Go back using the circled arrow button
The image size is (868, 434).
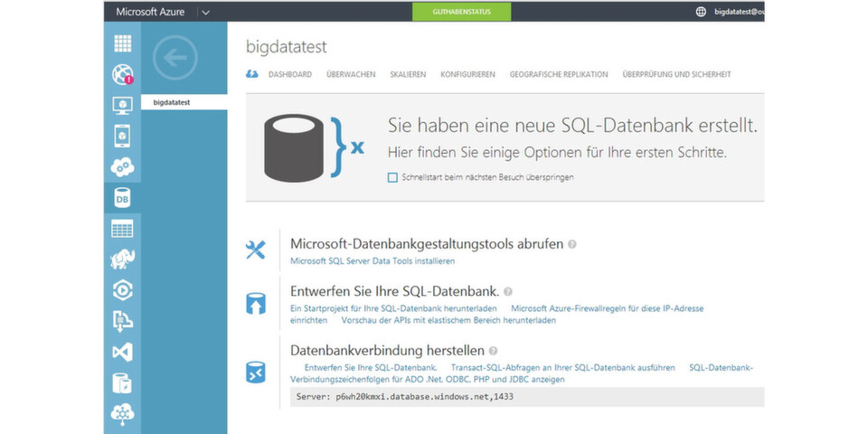[x=175, y=58]
